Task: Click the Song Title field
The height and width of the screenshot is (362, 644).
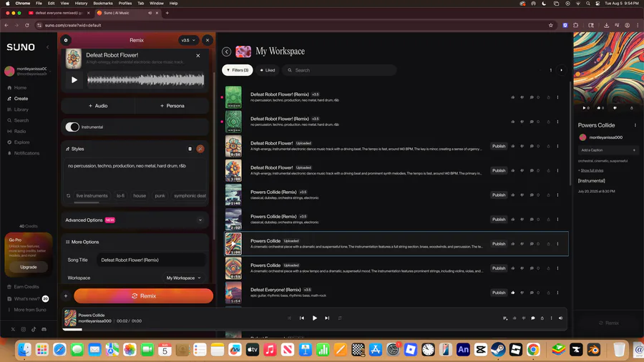Action: pyautogui.click(x=151, y=260)
